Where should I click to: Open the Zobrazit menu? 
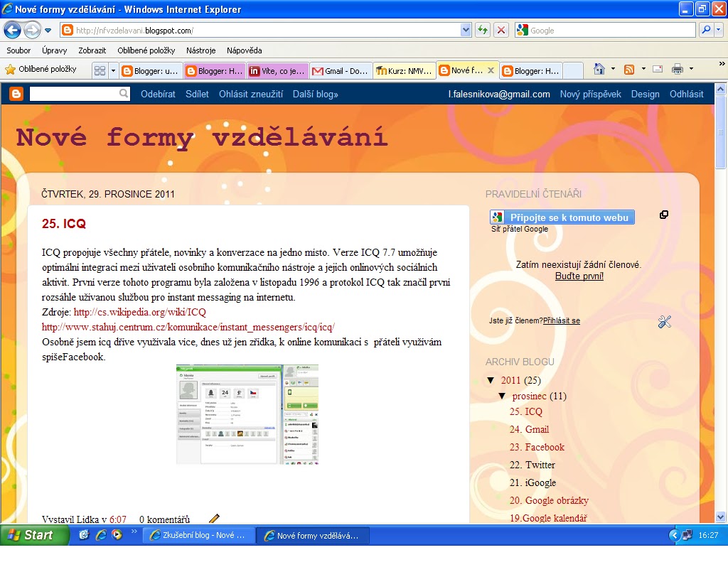(x=92, y=50)
